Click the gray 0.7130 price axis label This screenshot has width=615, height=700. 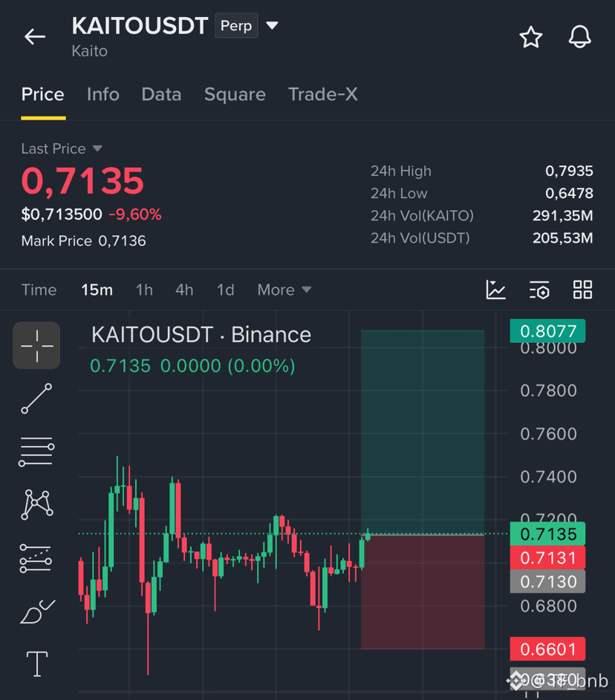point(547,582)
